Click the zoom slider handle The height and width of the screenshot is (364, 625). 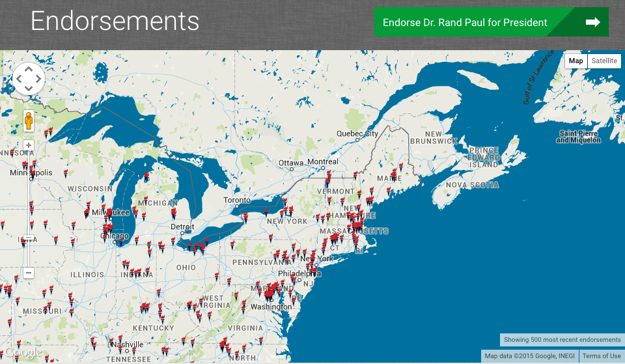28,238
